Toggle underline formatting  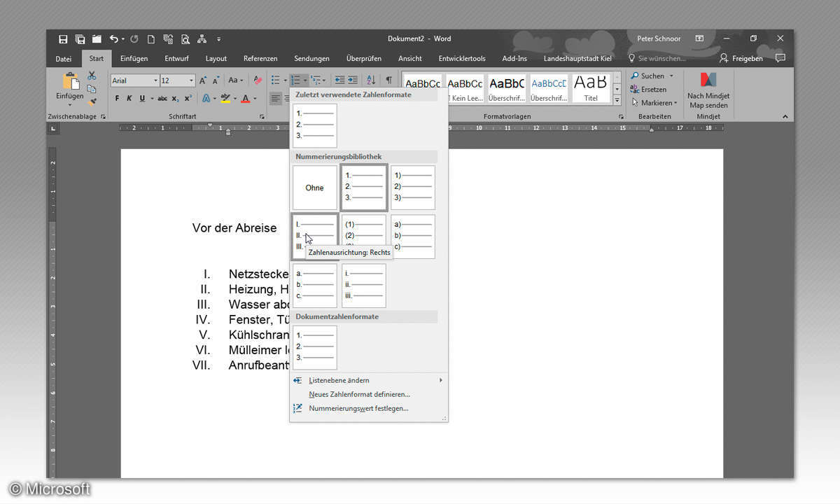tap(142, 99)
